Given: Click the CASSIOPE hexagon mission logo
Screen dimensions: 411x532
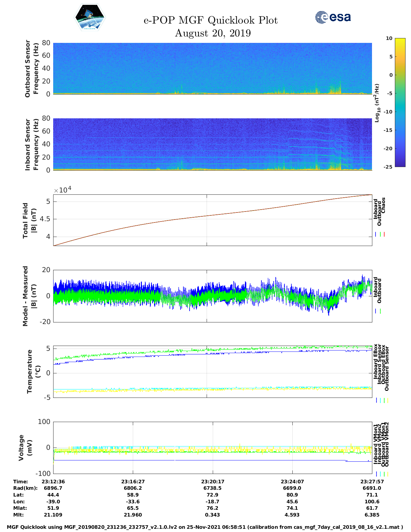Looking at the screenshot, I should 90,17.
